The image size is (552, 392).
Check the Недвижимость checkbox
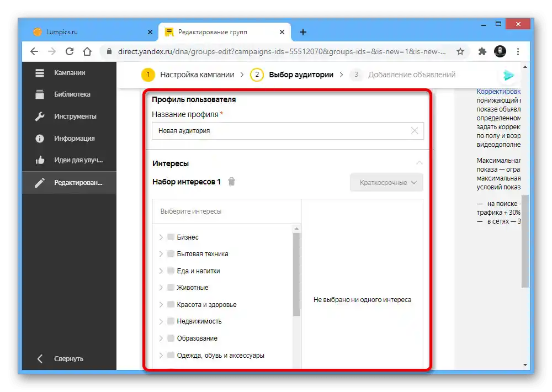(x=171, y=321)
